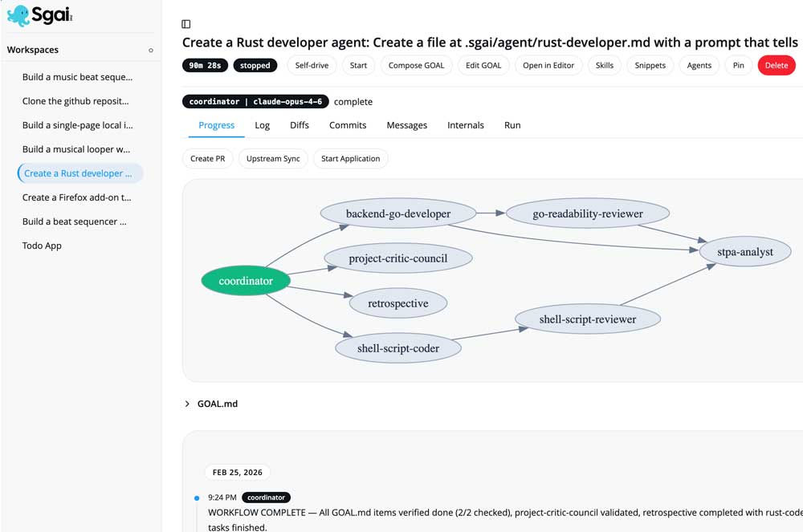Switch to the Log tab

tap(263, 125)
